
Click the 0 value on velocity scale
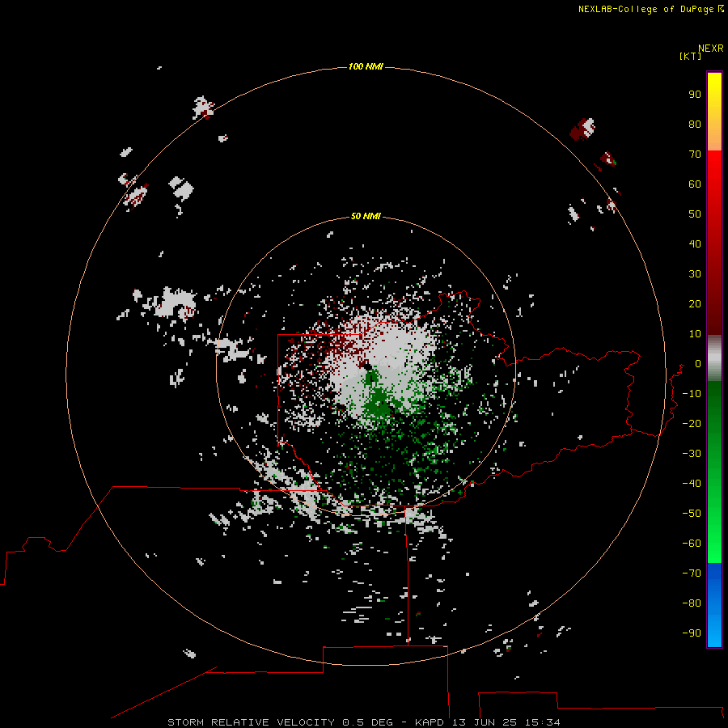coord(698,364)
